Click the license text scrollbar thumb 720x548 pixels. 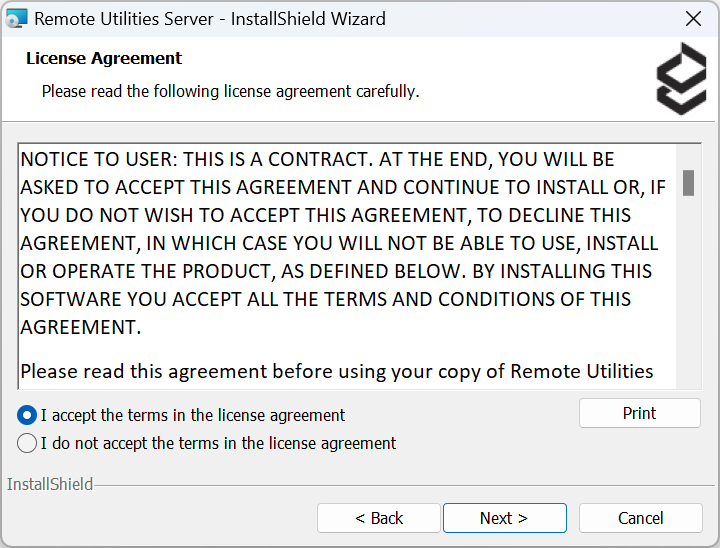point(688,183)
